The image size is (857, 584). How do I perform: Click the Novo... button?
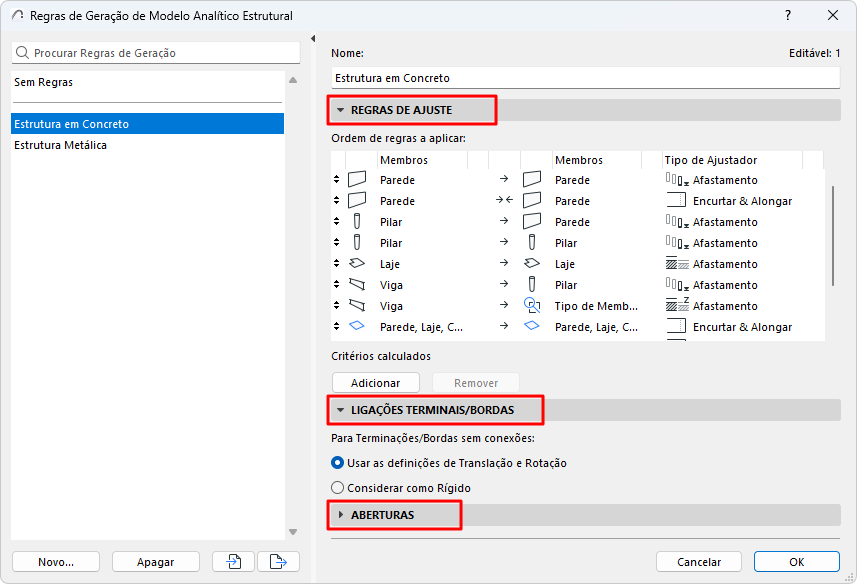pyautogui.click(x=56, y=562)
